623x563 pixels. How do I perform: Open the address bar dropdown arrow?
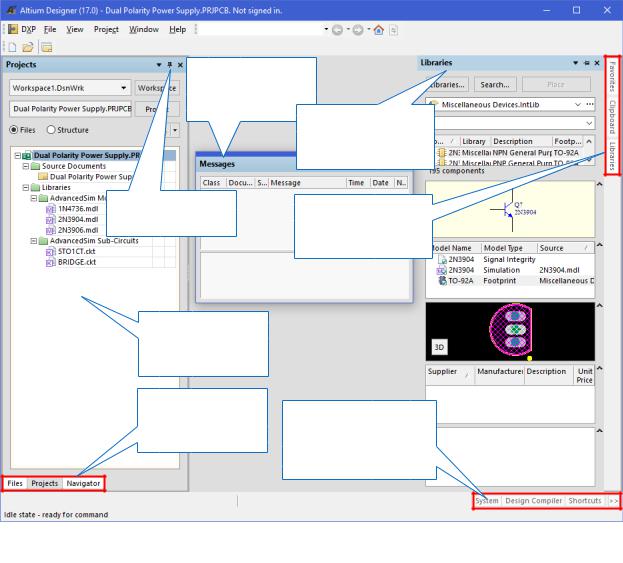click(x=326, y=29)
